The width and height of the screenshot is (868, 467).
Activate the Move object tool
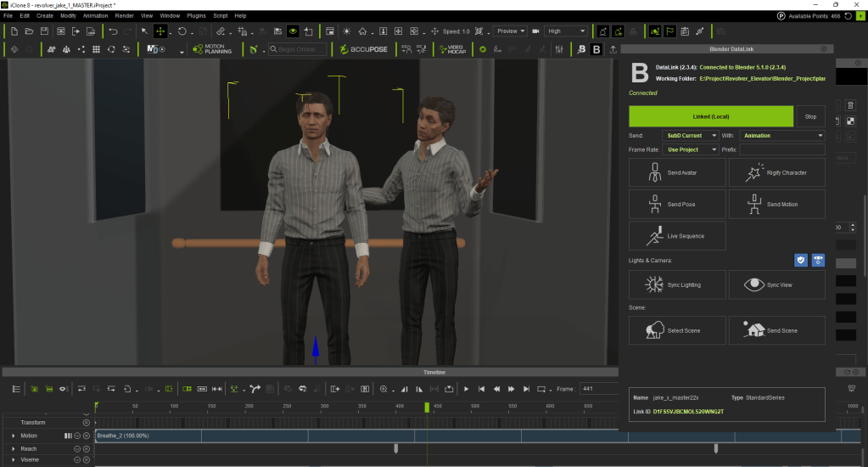(x=160, y=31)
